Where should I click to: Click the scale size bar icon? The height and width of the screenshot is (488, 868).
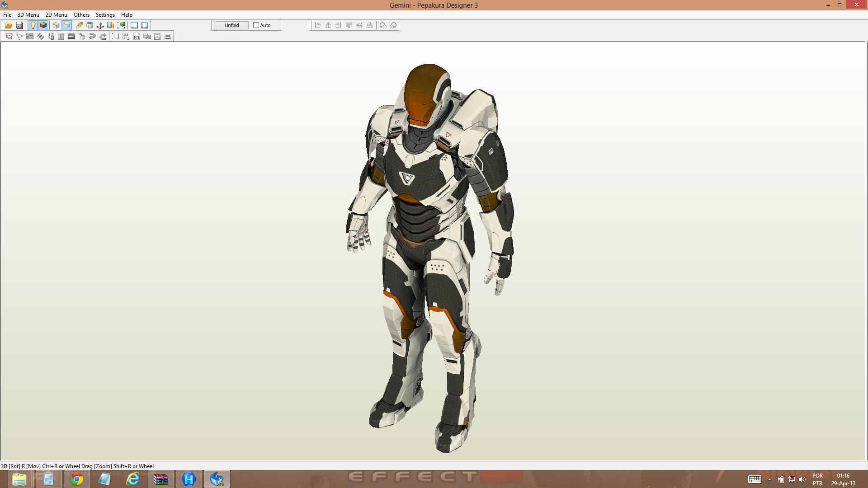coord(111,25)
